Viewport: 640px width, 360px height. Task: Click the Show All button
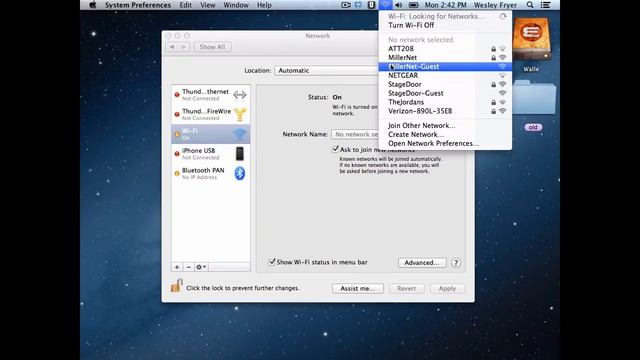[x=212, y=47]
